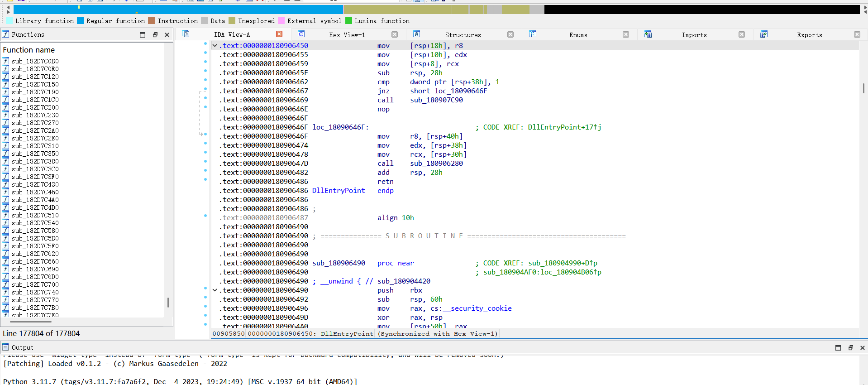Follow the DllEntryPoint+17 code xref

[x=564, y=127]
